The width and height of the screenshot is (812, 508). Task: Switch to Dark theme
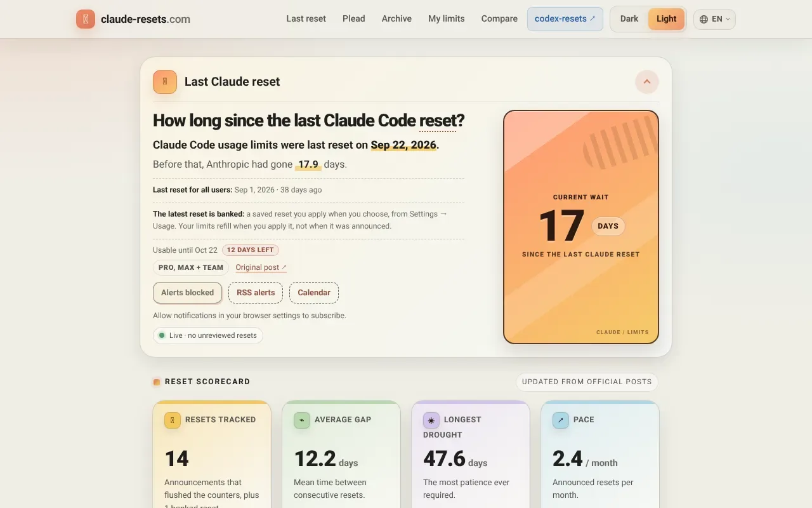(629, 19)
